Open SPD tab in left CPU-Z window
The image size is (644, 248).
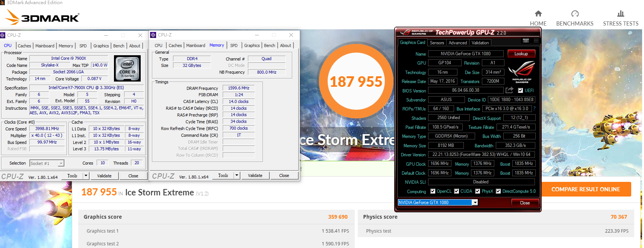coord(83,46)
